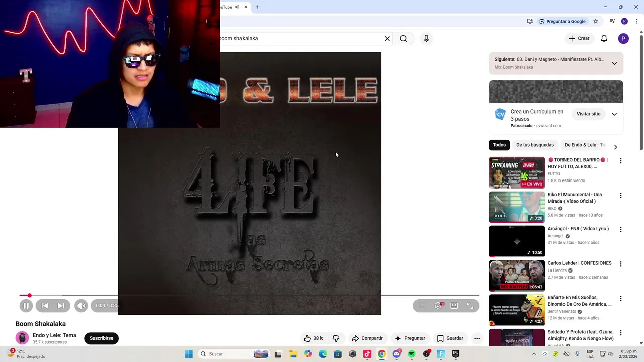Viewport: 644px width, 362px height.
Task: Open Epic Games Launcher from taskbar
Action: click(x=455, y=354)
